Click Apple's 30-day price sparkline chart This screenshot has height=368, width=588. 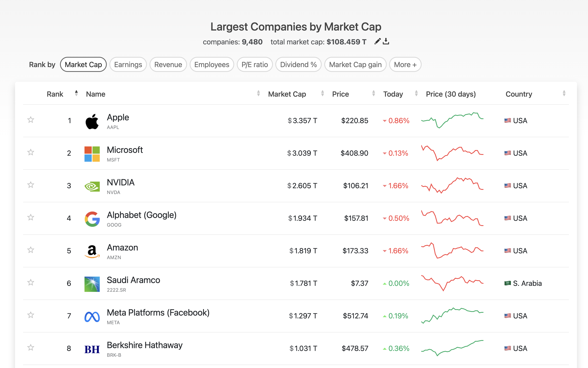click(452, 120)
